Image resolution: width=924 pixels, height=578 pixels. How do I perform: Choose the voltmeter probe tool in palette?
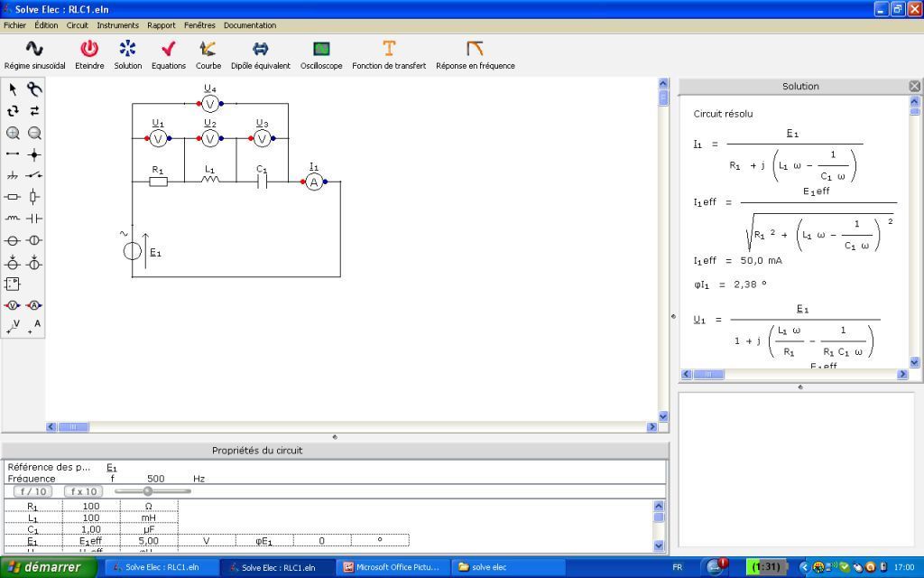click(x=13, y=305)
